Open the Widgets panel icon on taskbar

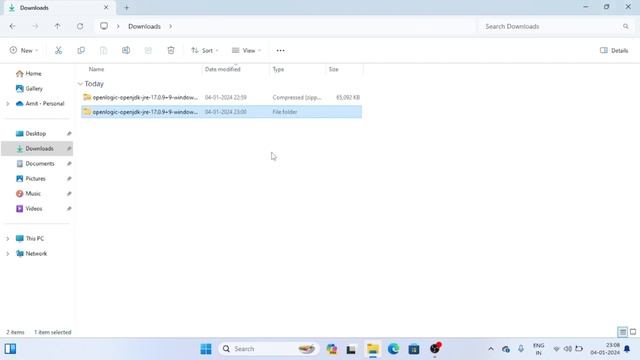(11, 349)
